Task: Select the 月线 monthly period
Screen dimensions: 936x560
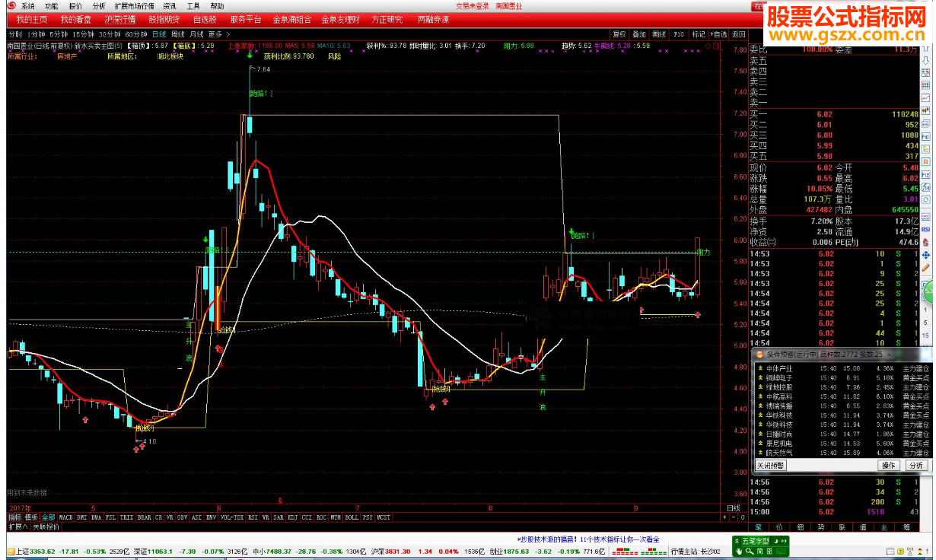Action: 197,34
